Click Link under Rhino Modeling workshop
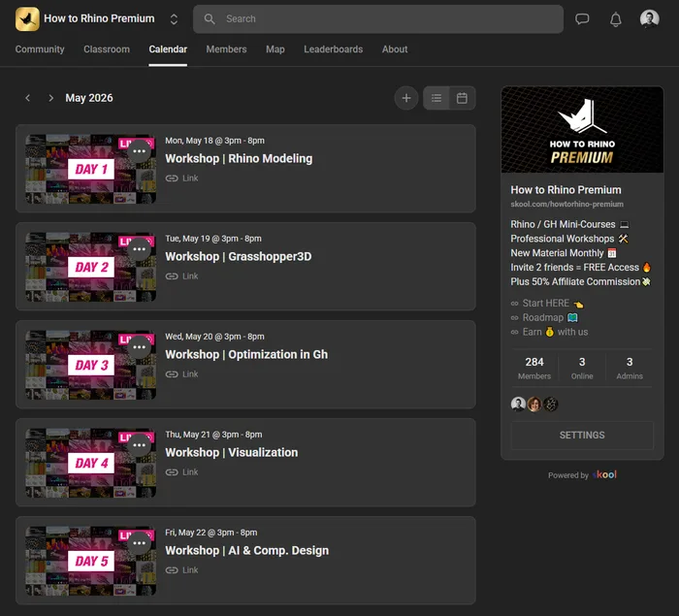The height and width of the screenshot is (616, 679). 182,178
